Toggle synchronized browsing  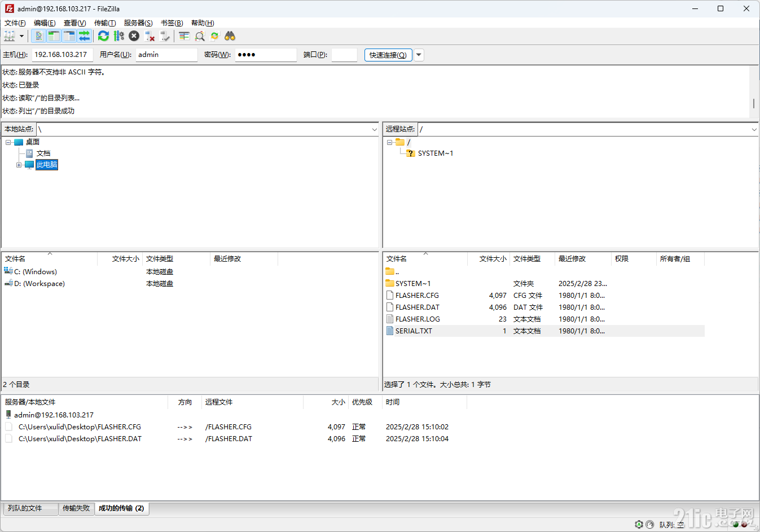point(214,36)
